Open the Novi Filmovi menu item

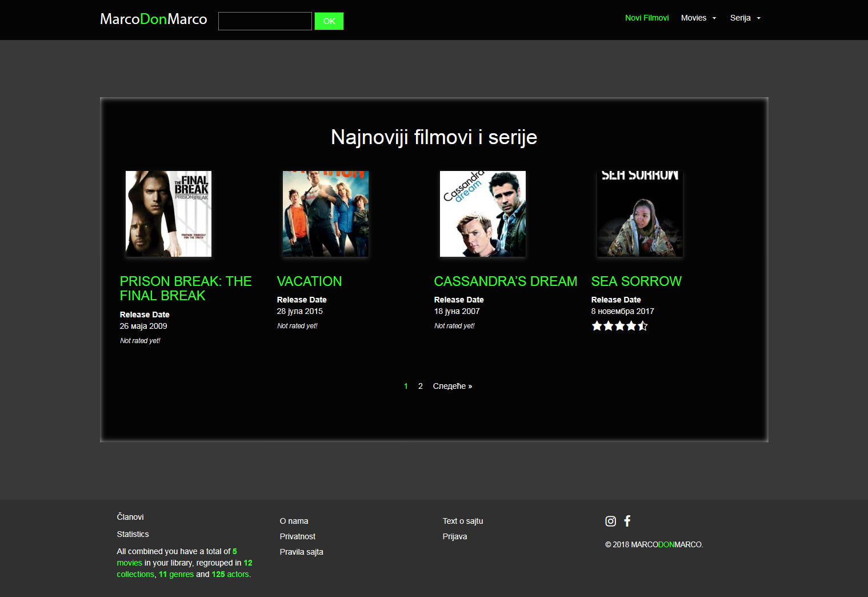coord(646,18)
